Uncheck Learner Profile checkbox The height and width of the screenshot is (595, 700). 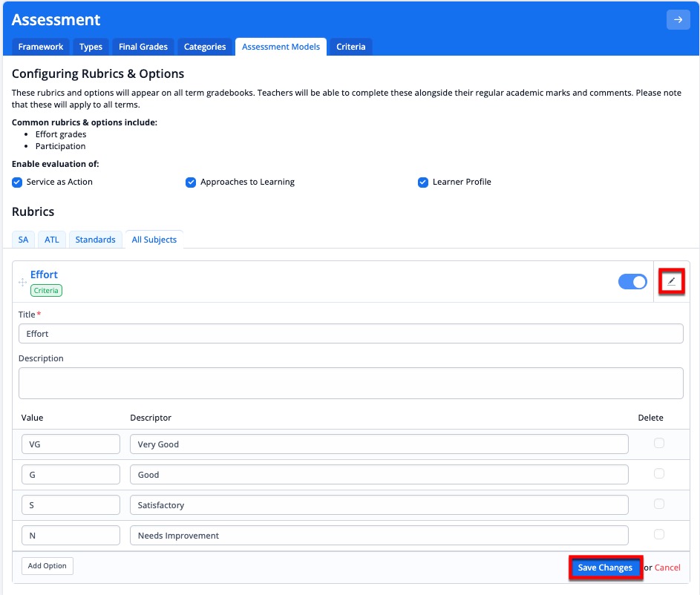click(x=423, y=182)
